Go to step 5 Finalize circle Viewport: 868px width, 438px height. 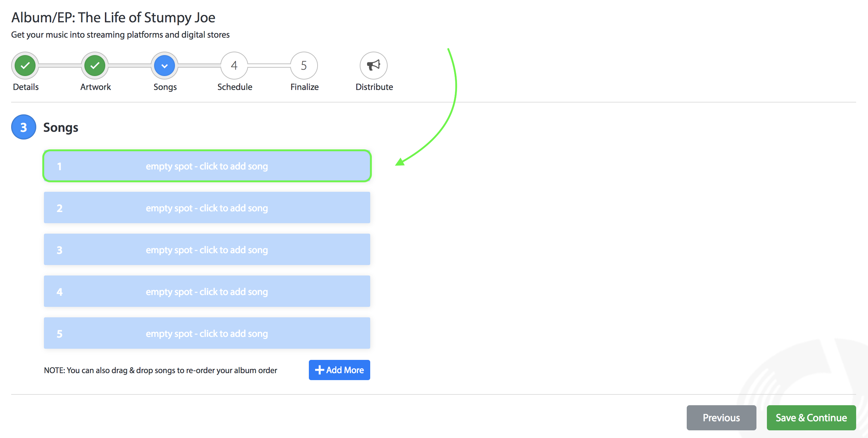pos(304,65)
